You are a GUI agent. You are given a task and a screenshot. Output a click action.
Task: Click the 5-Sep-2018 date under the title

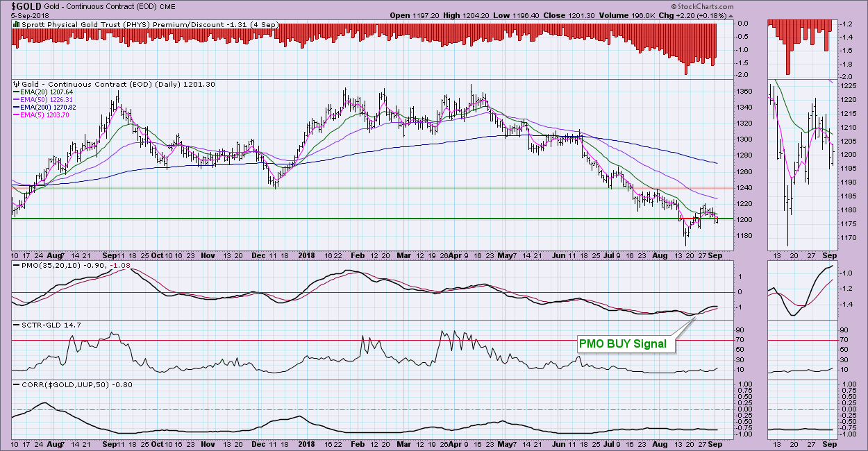pyautogui.click(x=24, y=15)
